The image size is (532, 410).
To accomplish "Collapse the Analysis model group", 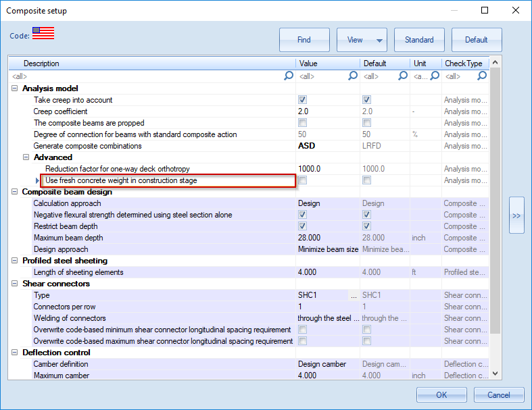I will pos(15,88).
